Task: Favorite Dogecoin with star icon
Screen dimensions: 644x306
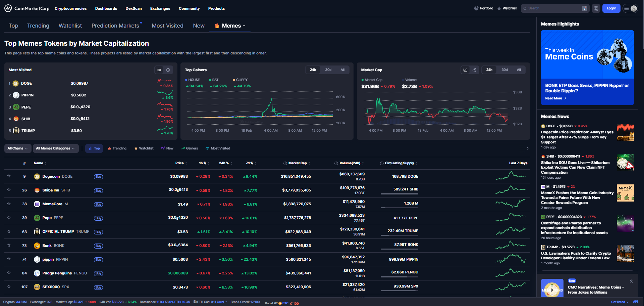Action: click(9, 176)
